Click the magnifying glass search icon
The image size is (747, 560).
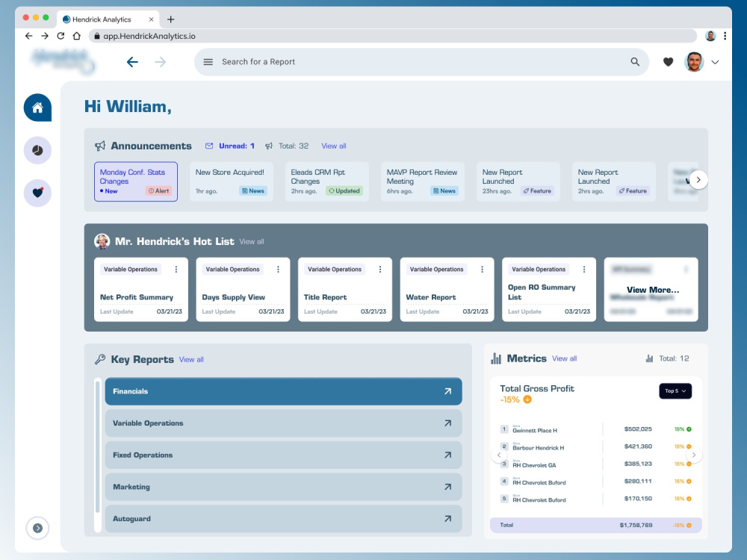point(635,62)
